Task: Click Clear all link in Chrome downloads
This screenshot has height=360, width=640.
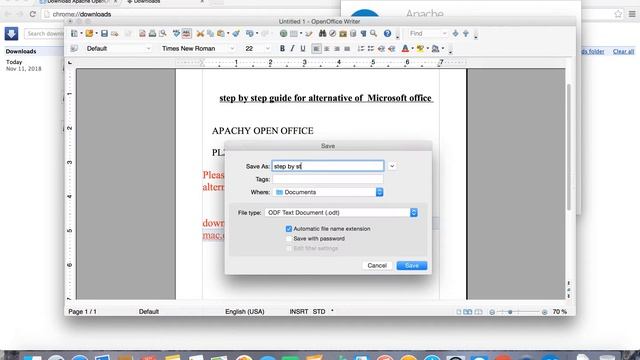Action: pos(623,51)
